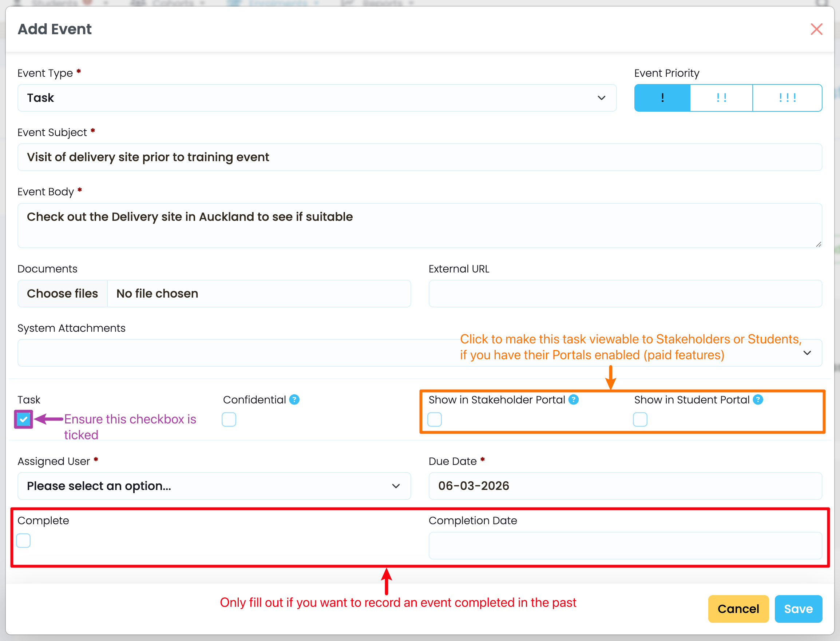This screenshot has width=840, height=641.
Task: Tick the Confidential checkbox
Action: [229, 419]
